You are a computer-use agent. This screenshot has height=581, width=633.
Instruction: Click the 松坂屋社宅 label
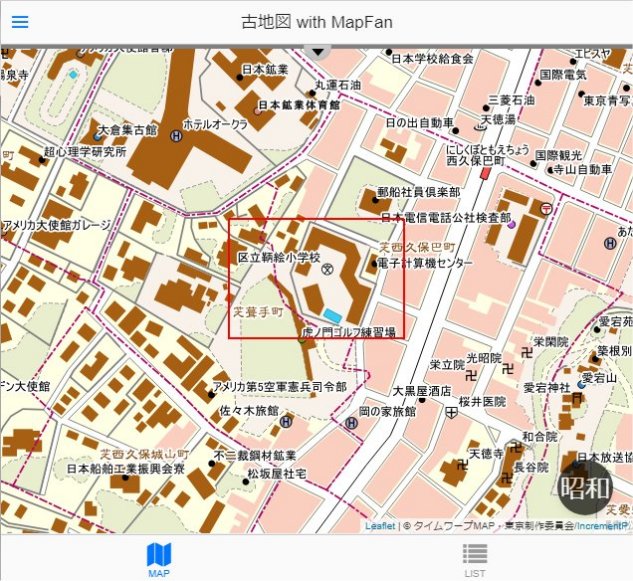point(277,474)
